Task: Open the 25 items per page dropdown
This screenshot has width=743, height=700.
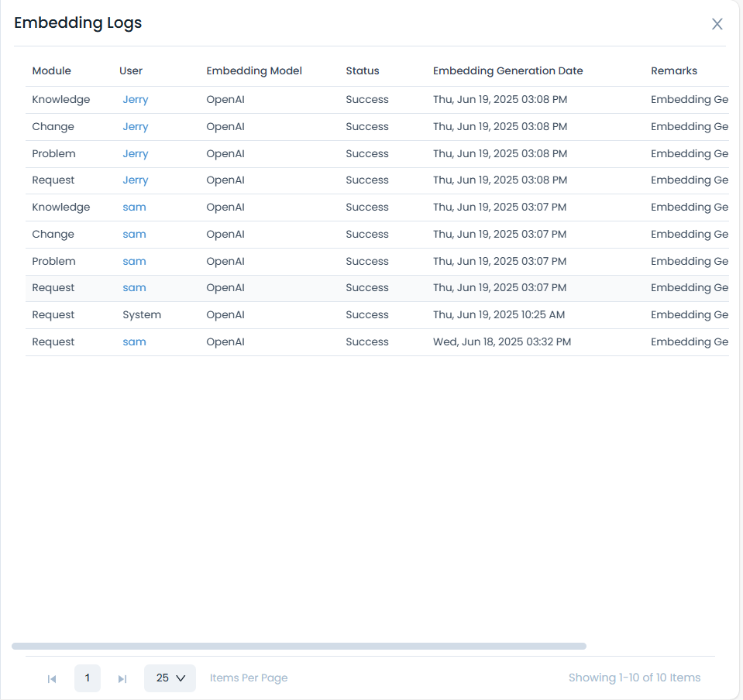Action: 170,678
